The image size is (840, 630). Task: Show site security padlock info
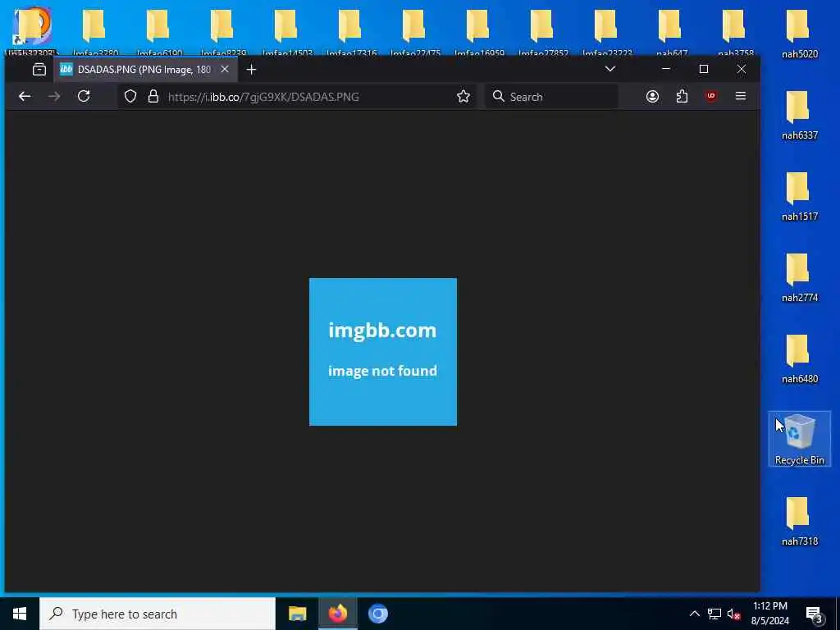pos(153,97)
